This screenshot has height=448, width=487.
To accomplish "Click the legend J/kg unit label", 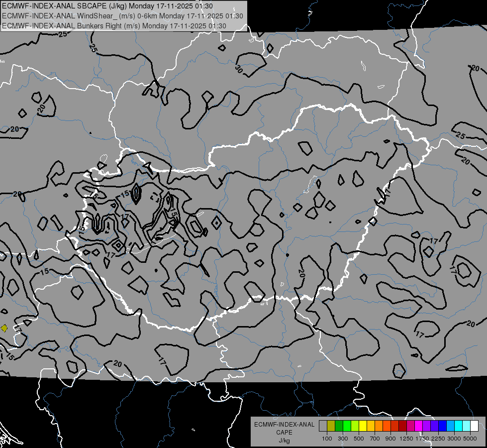I will pos(284,441).
